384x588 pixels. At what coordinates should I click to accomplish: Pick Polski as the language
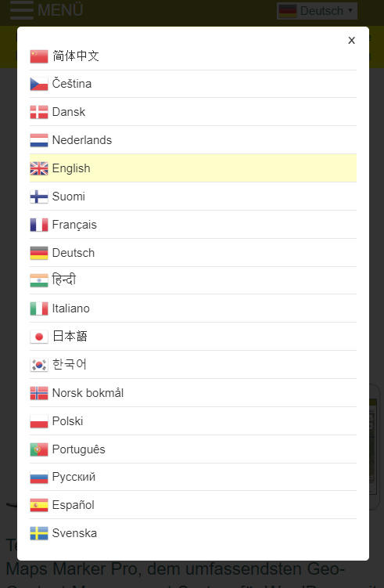pos(193,420)
